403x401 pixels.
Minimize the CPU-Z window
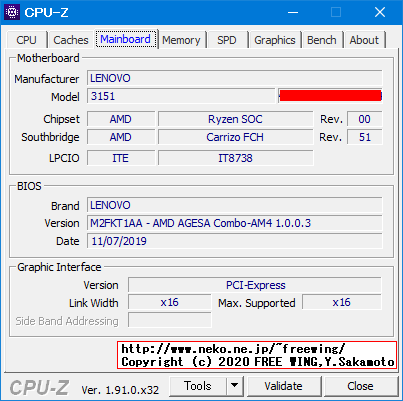tap(293, 12)
